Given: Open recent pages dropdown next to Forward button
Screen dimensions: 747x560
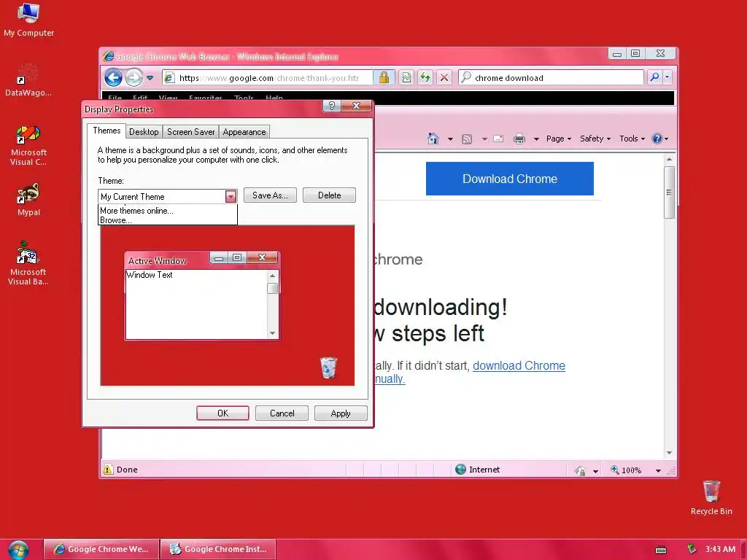Looking at the screenshot, I should [150, 77].
